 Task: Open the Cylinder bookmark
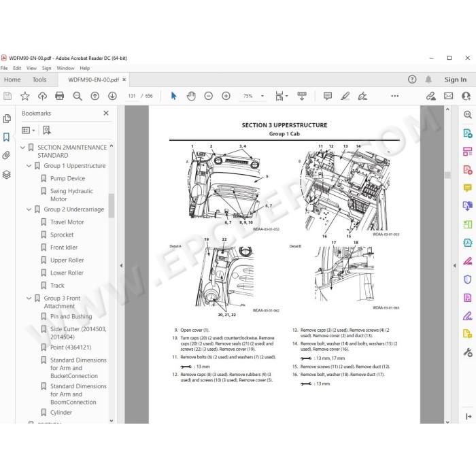tap(61, 413)
